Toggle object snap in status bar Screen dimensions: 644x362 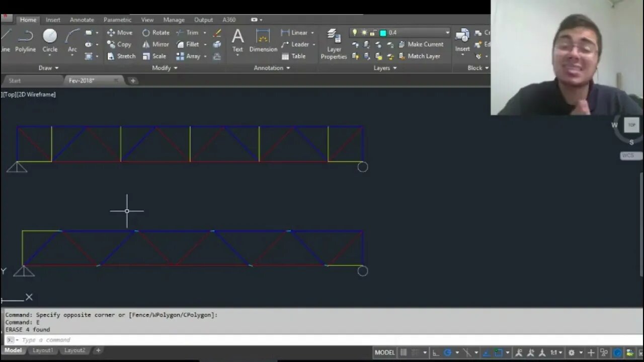(x=499, y=352)
